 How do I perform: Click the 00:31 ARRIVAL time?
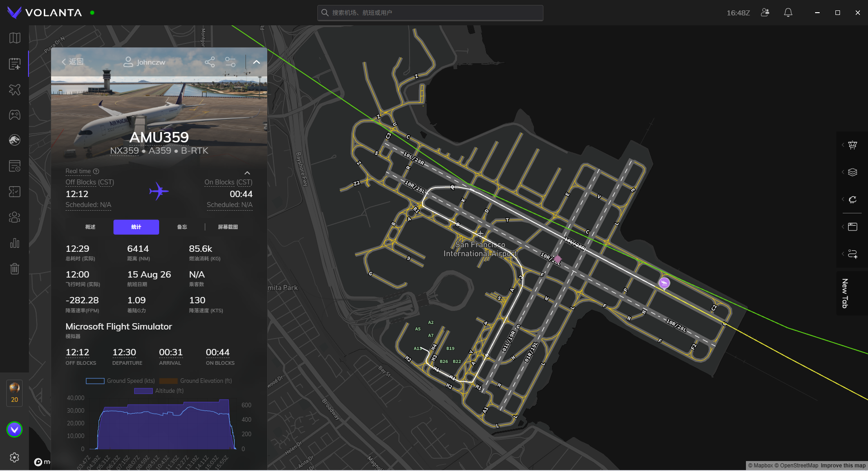[x=171, y=352]
